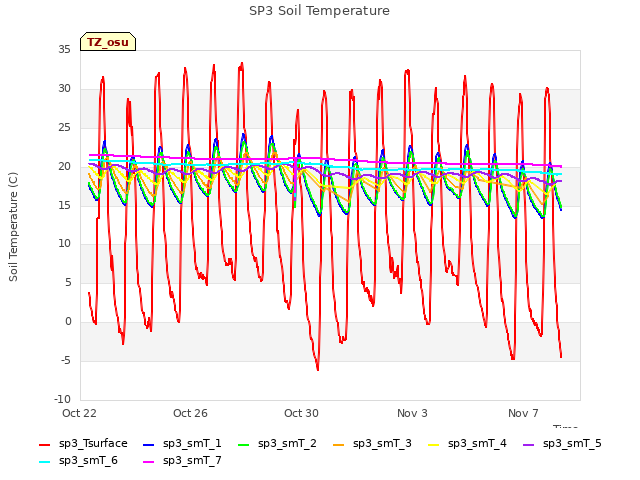Click the TZ_osu annotation label

pyautogui.click(x=108, y=42)
